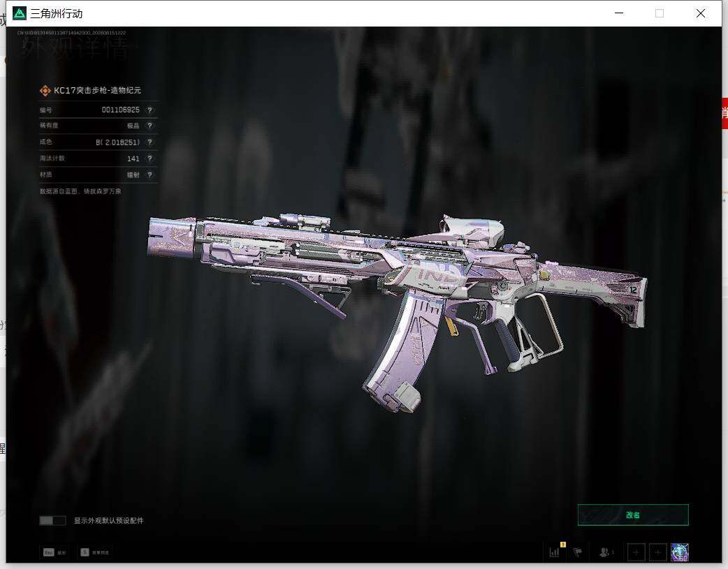Click the 三角洲行动 app logo in title bar
Screen dimensions: 728x569
(19, 13)
